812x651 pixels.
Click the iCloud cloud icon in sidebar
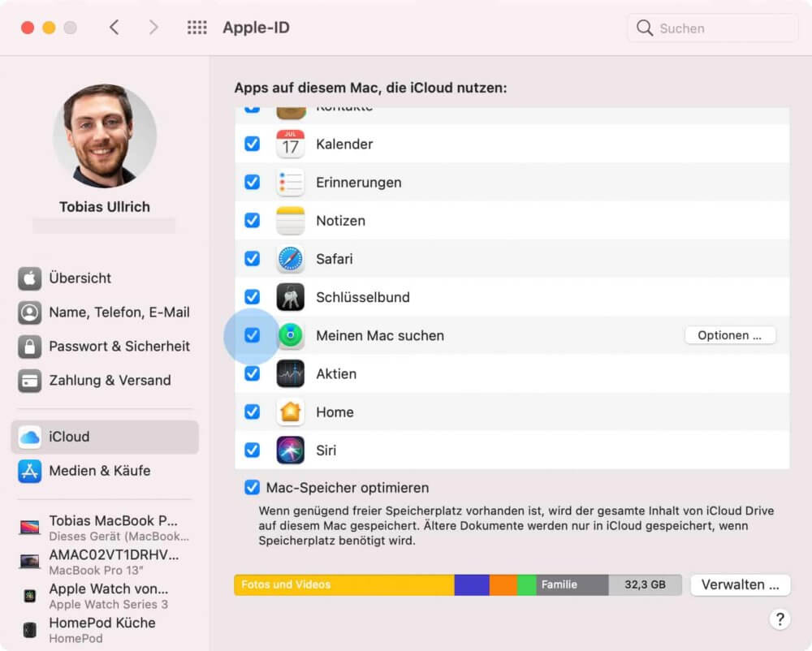(29, 438)
